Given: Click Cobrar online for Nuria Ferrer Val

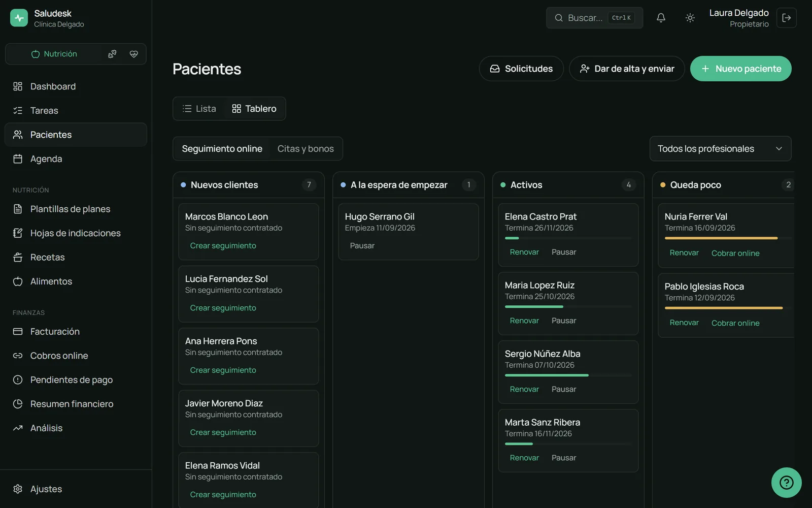Looking at the screenshot, I should tap(735, 253).
